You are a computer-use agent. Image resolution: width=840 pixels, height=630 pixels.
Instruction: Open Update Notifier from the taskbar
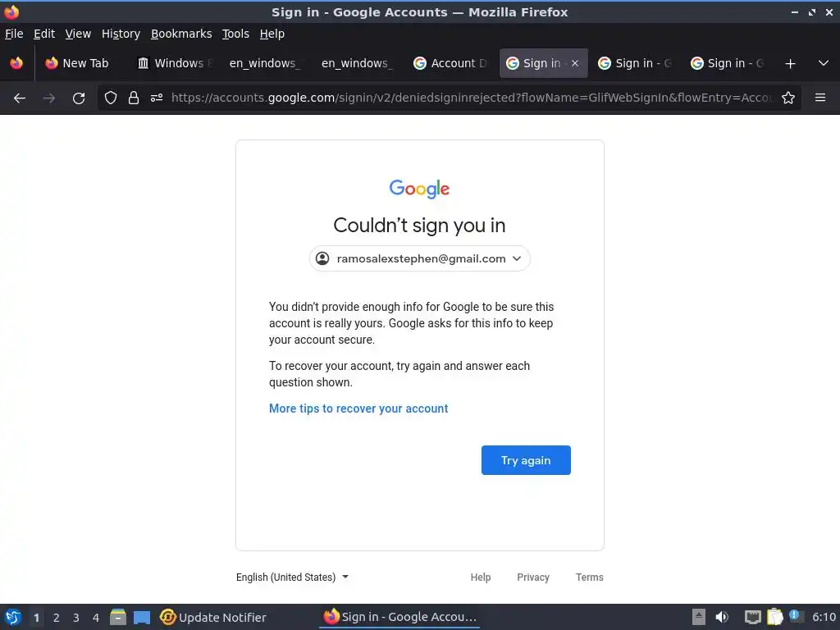point(213,617)
